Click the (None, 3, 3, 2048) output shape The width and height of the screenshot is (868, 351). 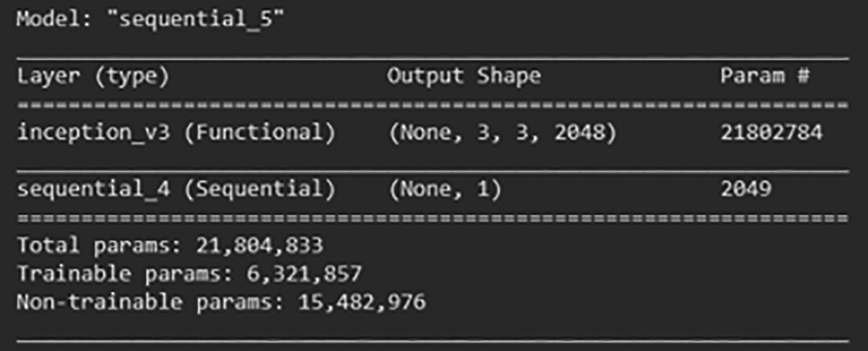point(502,134)
